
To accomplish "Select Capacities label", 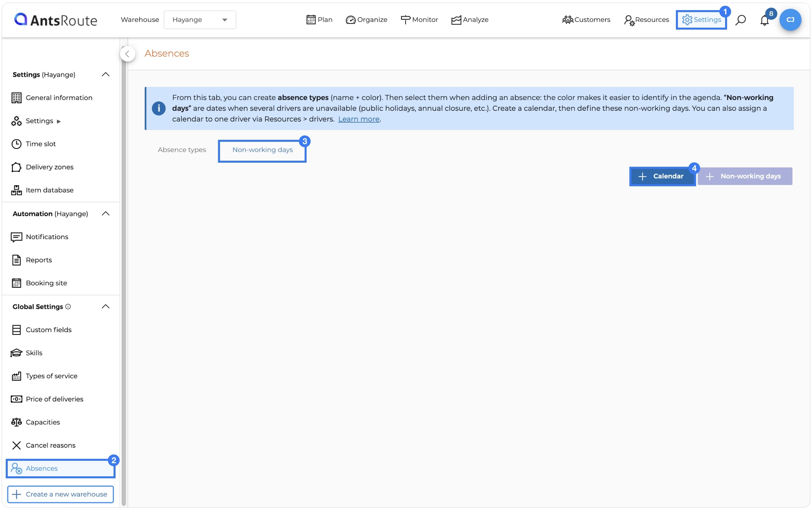I will click(43, 422).
